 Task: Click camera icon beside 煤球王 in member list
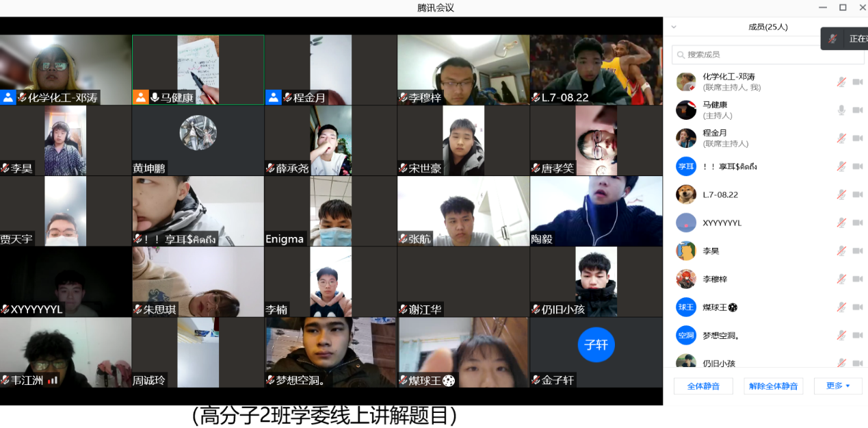[857, 307]
